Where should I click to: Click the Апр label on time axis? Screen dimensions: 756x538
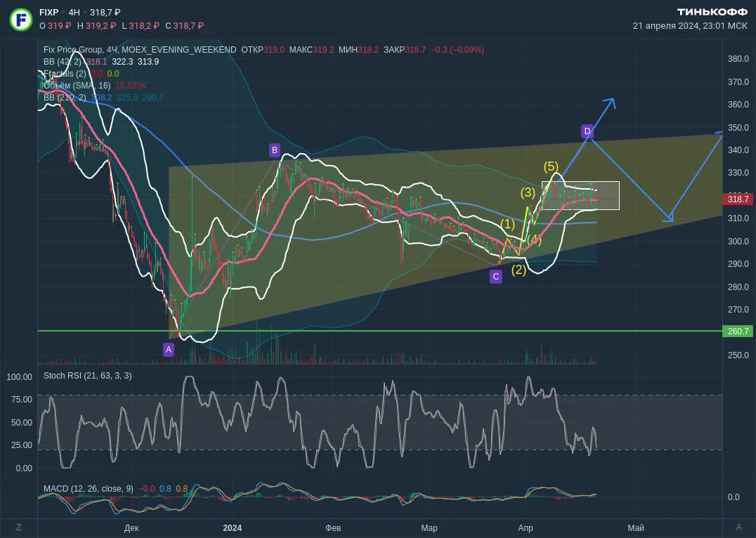(x=526, y=528)
